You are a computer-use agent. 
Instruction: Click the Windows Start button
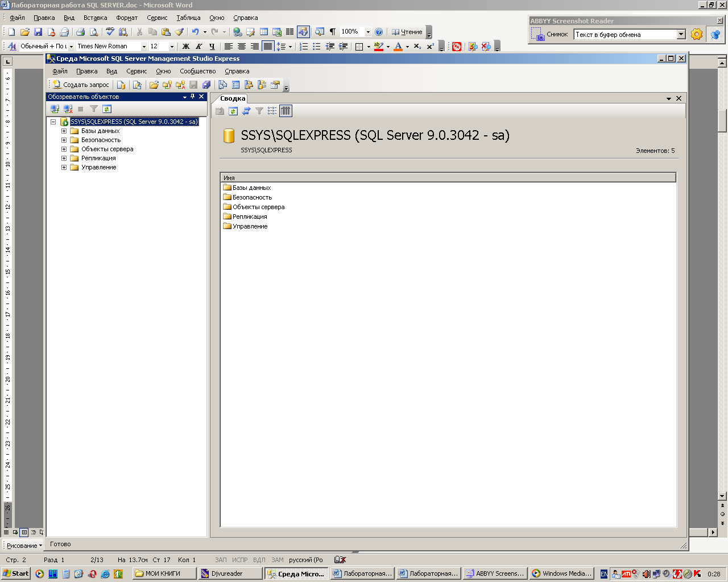pyautogui.click(x=16, y=573)
